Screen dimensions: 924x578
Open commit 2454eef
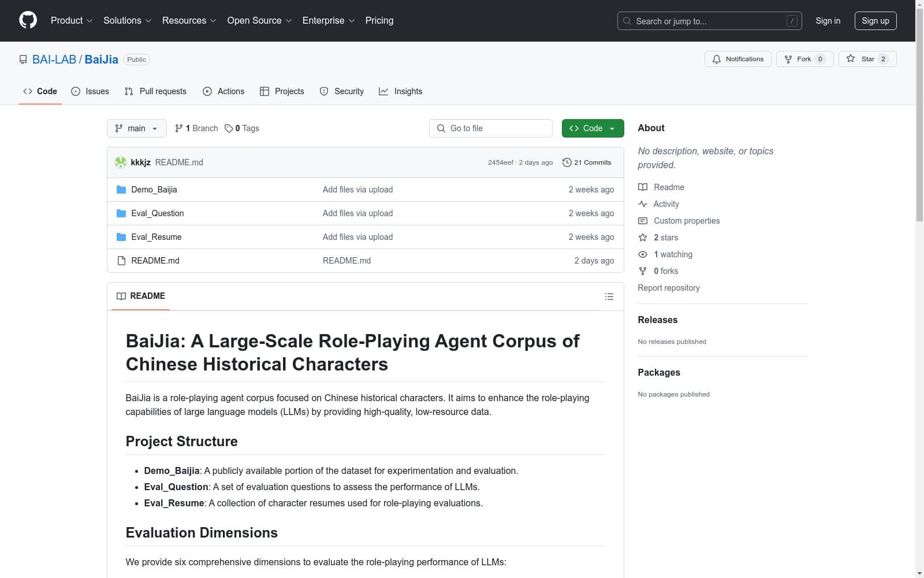coord(501,162)
